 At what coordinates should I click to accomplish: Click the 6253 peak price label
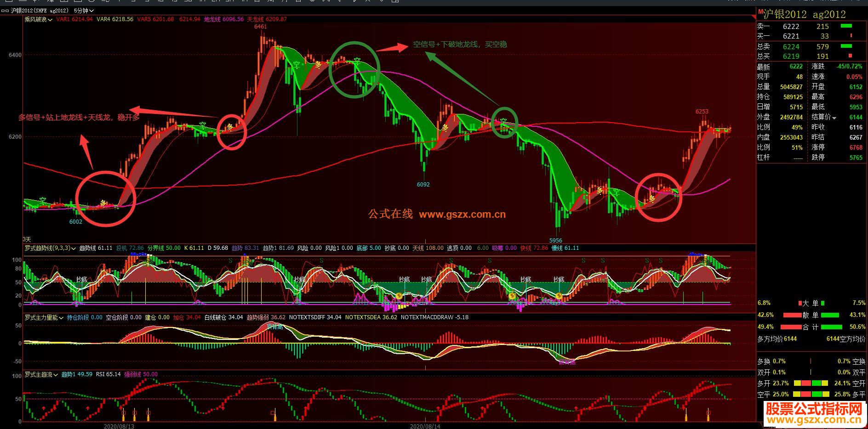coord(702,112)
